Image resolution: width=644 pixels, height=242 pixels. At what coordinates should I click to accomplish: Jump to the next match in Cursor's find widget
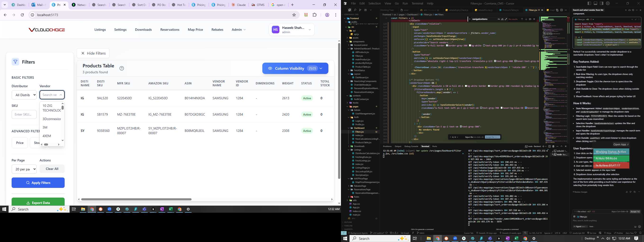(x=526, y=19)
